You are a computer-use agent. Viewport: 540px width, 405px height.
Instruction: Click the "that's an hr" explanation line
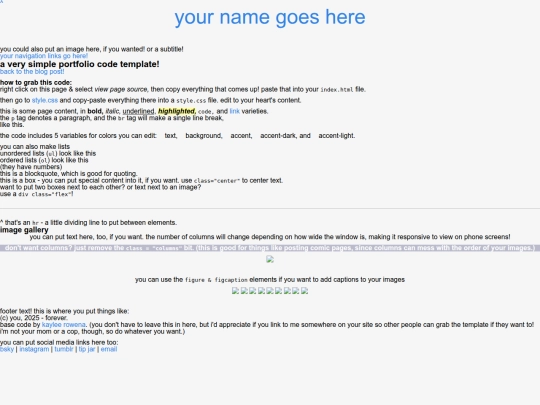click(x=89, y=223)
